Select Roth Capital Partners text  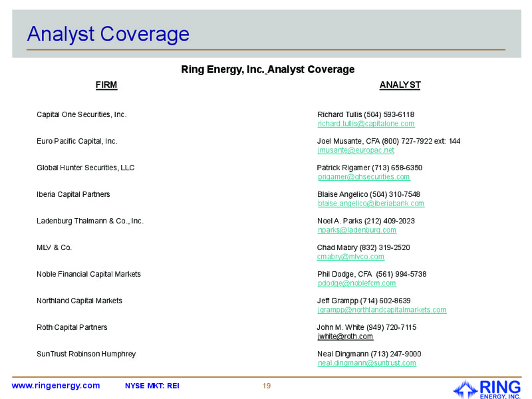[x=72, y=327]
